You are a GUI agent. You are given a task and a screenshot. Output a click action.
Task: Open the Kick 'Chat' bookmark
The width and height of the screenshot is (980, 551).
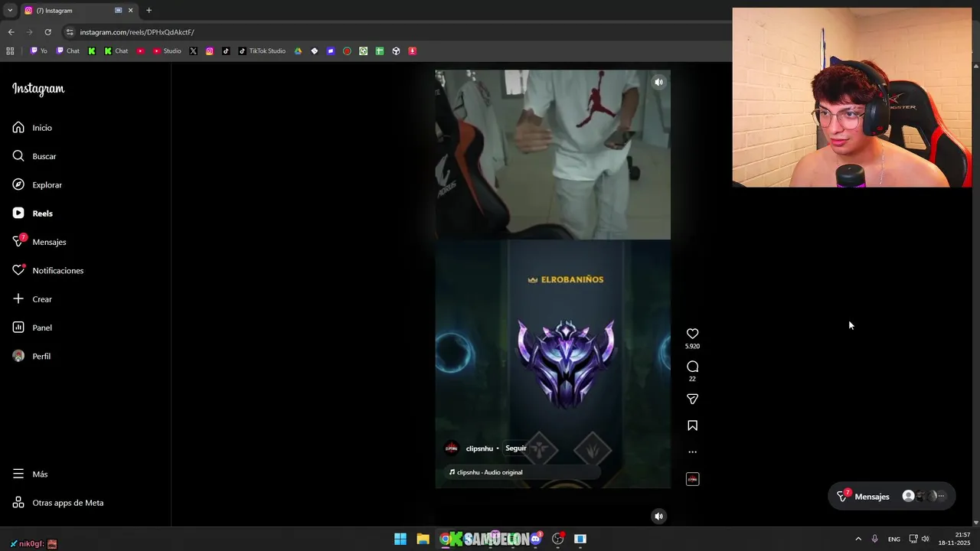click(x=116, y=51)
